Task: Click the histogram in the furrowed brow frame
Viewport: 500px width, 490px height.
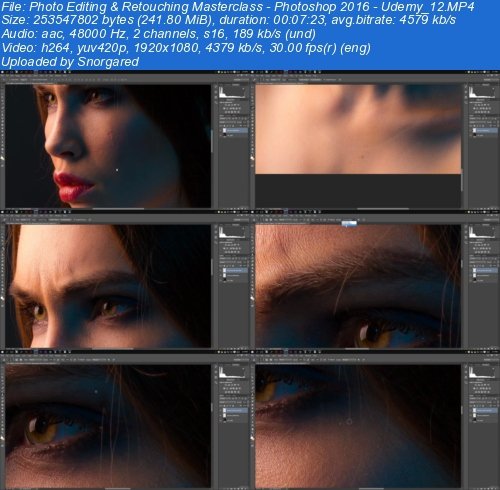Action: click(x=233, y=232)
